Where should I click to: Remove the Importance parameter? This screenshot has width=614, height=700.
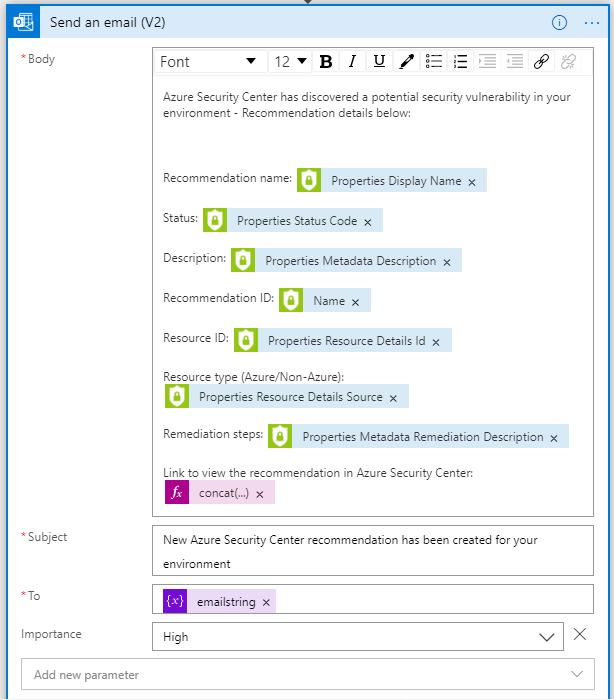tap(580, 634)
